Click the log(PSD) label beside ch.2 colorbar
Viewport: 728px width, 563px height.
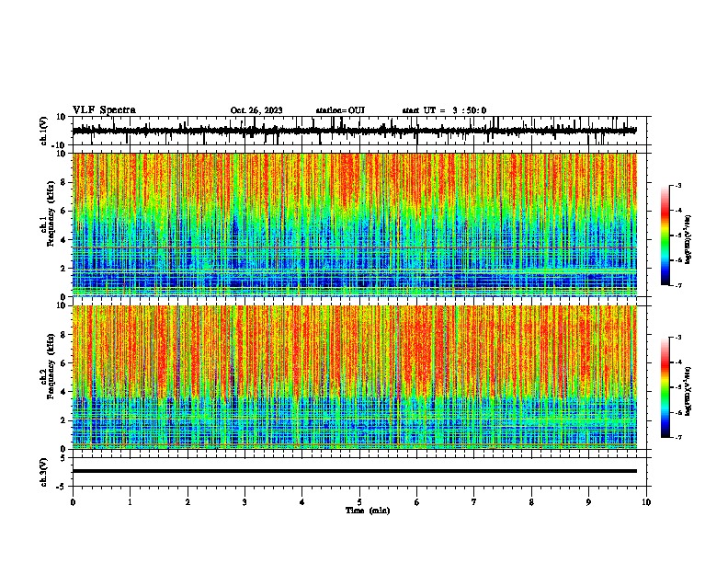688,392
